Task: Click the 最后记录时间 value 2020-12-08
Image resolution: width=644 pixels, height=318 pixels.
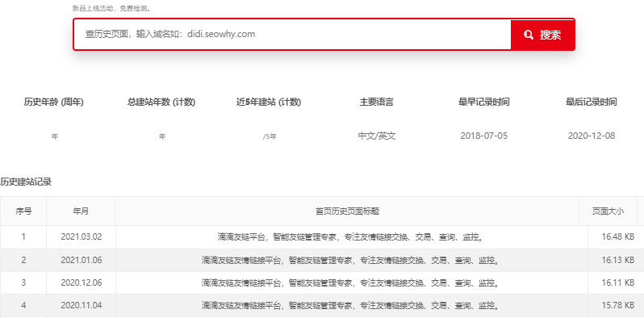Action: [x=592, y=136]
